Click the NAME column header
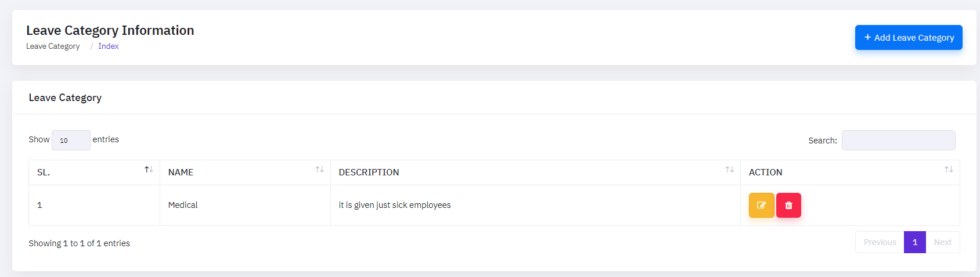This screenshot has height=277, width=980. pos(181,172)
